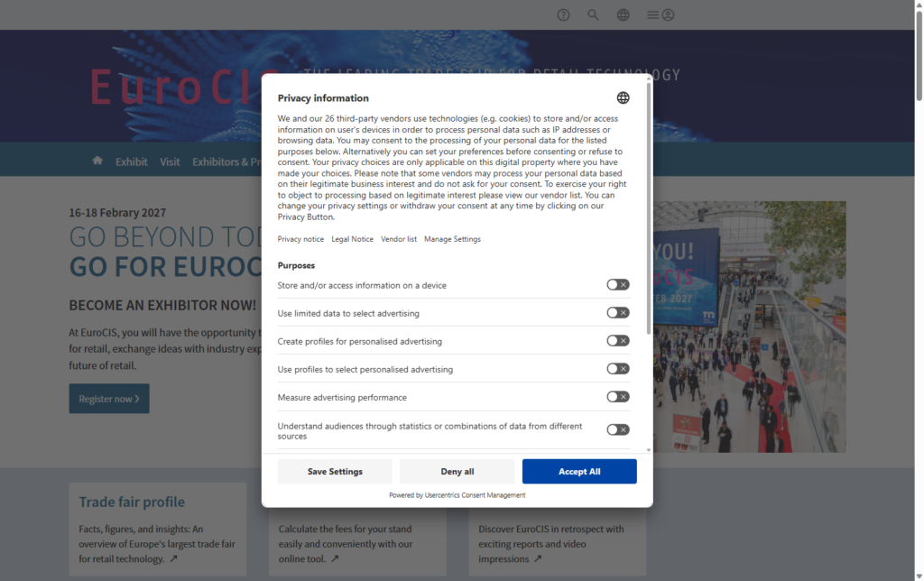Image resolution: width=924 pixels, height=581 pixels.
Task: Click the Accept All button
Action: [x=579, y=471]
